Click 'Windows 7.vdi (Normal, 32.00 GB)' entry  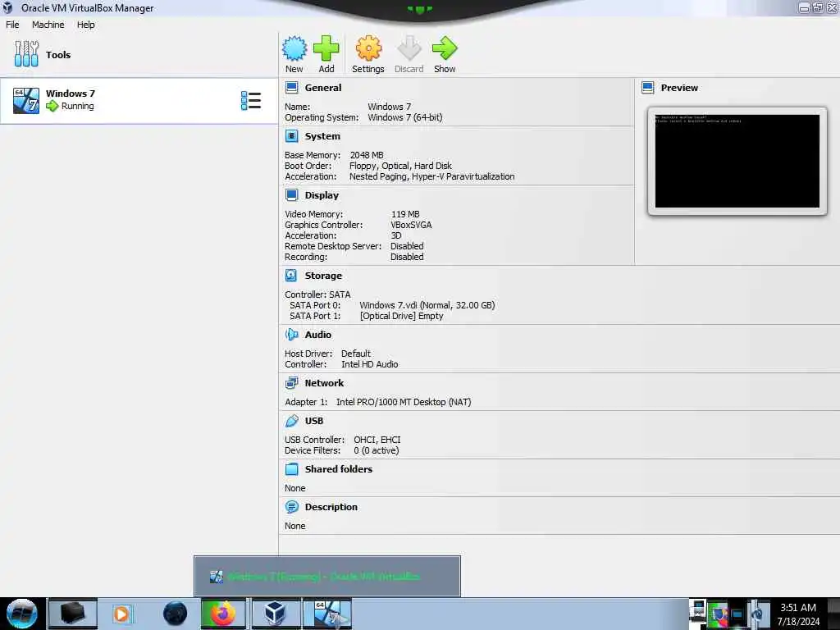tap(427, 305)
